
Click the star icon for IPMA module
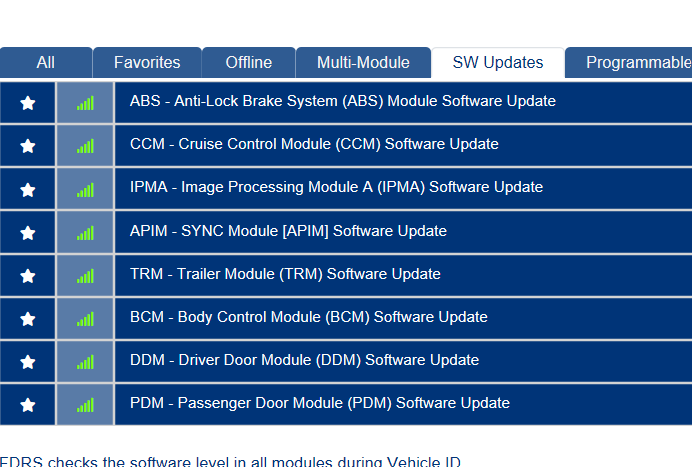pyautogui.click(x=28, y=188)
